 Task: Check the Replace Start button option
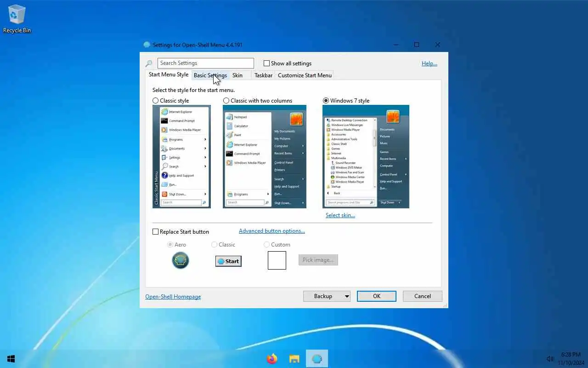click(155, 232)
